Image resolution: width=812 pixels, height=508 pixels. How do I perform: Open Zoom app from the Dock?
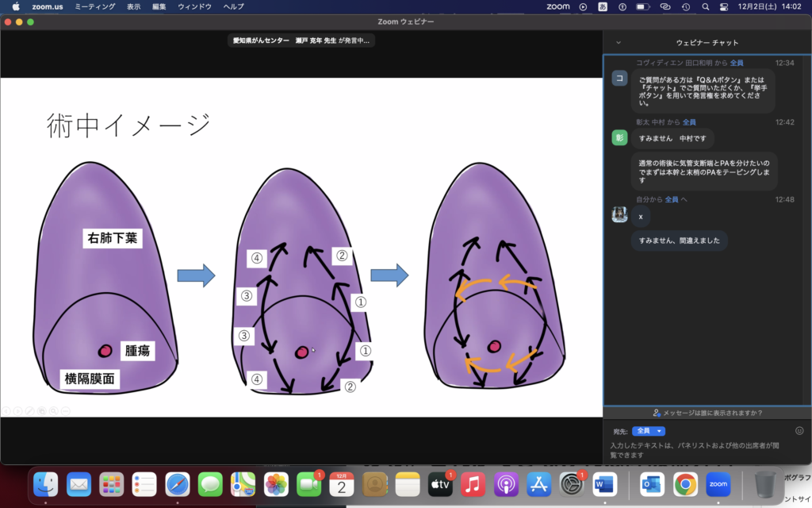[718, 483]
